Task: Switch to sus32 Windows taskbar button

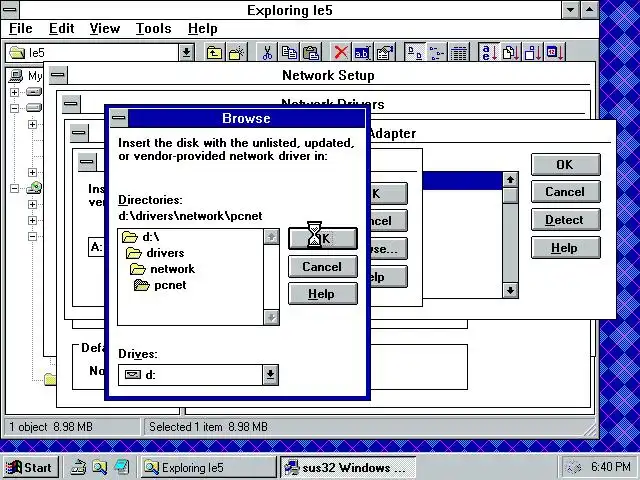Action: click(x=348, y=467)
